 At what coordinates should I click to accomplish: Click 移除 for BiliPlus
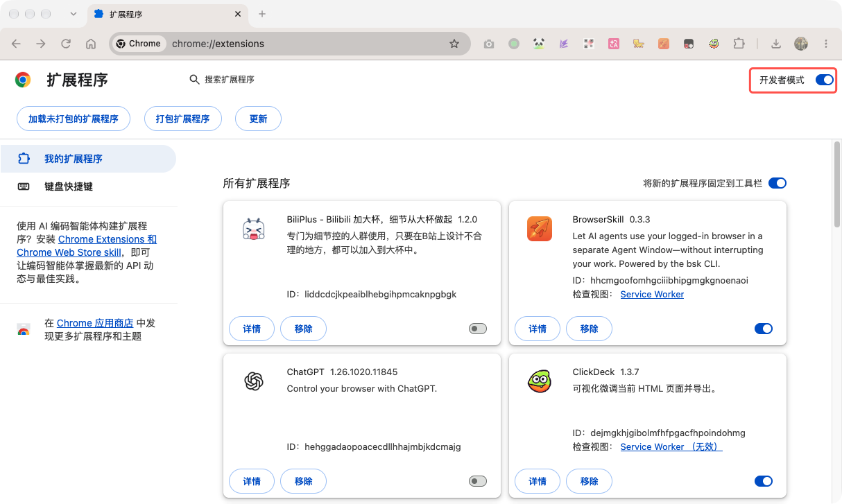pyautogui.click(x=303, y=329)
